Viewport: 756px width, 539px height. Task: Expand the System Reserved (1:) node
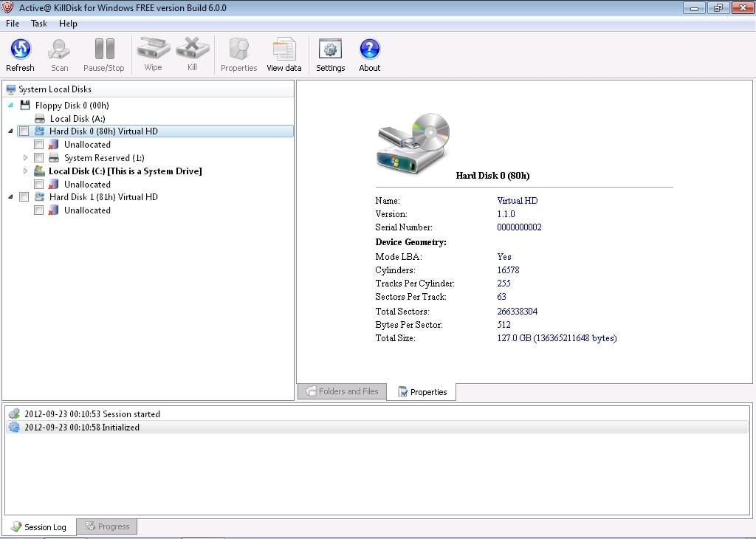pyautogui.click(x=26, y=158)
